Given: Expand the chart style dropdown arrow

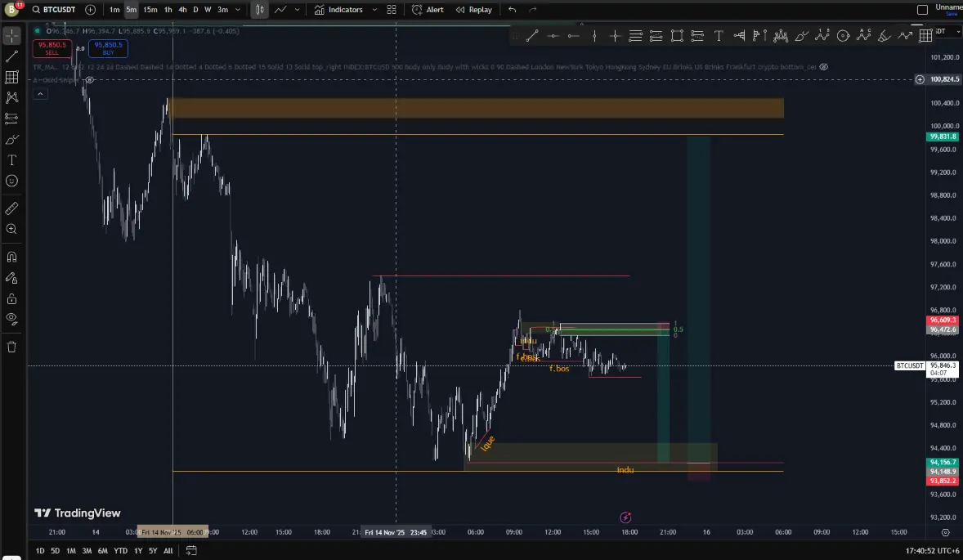Looking at the screenshot, I should click(298, 9).
